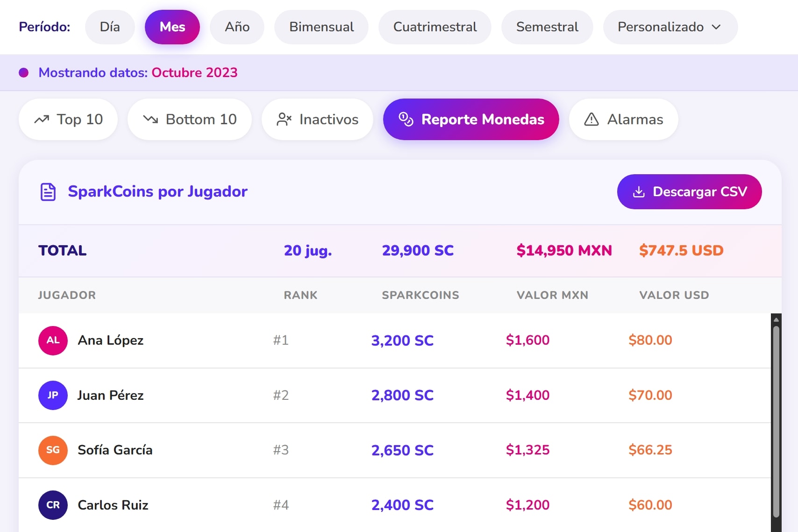
Task: Open the Reporte Monedas tab
Action: pyautogui.click(x=471, y=120)
